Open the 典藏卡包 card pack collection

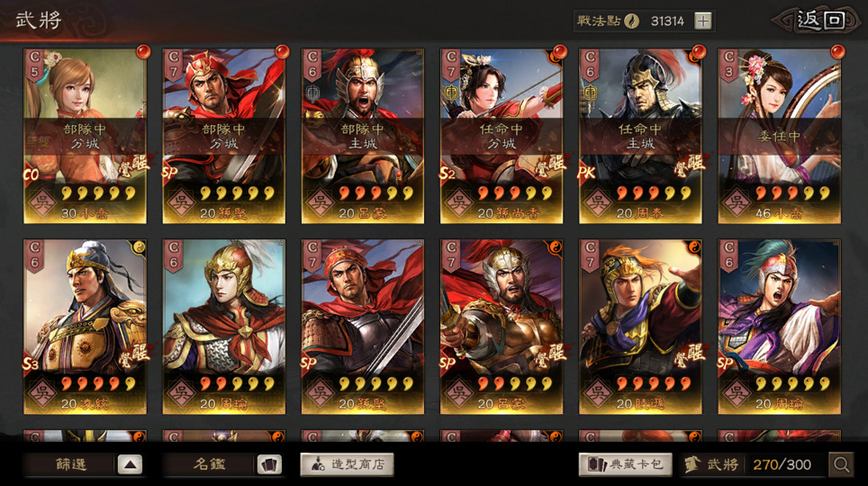point(626,464)
